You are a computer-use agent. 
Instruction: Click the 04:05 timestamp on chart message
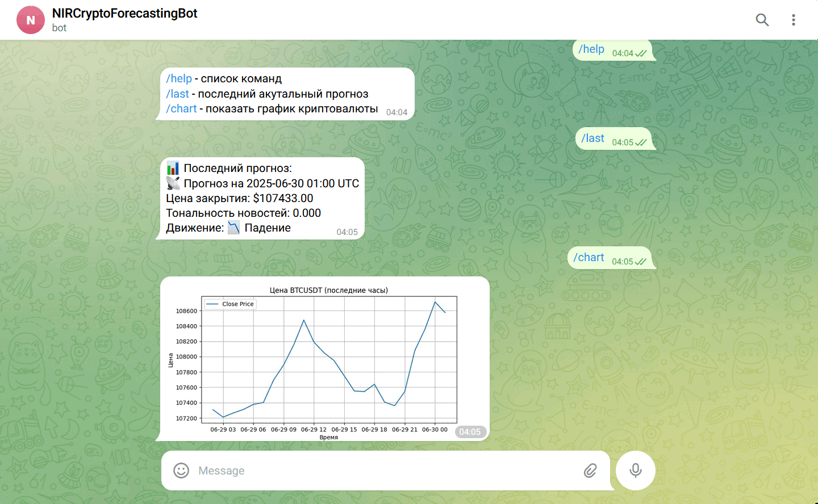click(x=471, y=432)
